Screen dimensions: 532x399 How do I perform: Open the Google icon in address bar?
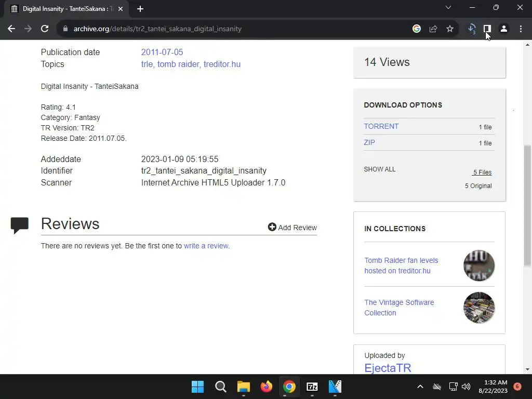coord(417,29)
